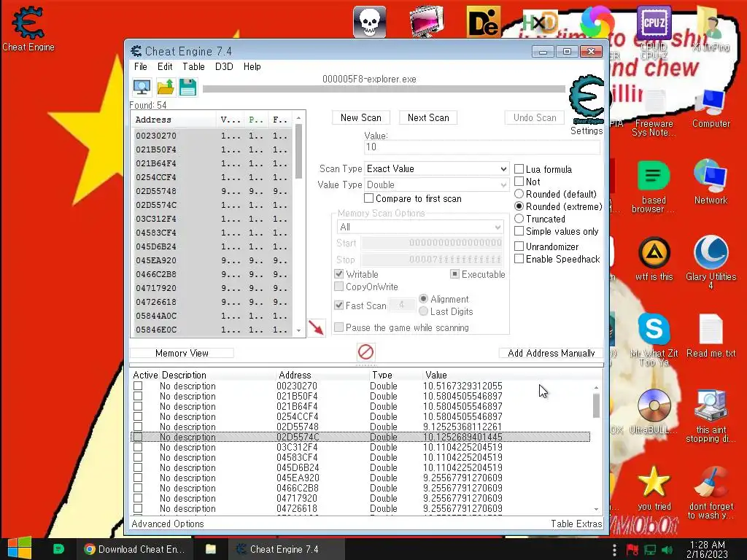747x560 pixels.
Task: Open the process list (computer icon)
Action: click(x=142, y=87)
